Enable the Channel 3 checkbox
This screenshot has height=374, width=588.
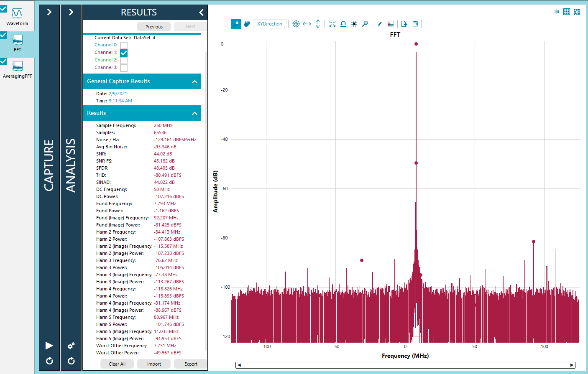[x=124, y=68]
